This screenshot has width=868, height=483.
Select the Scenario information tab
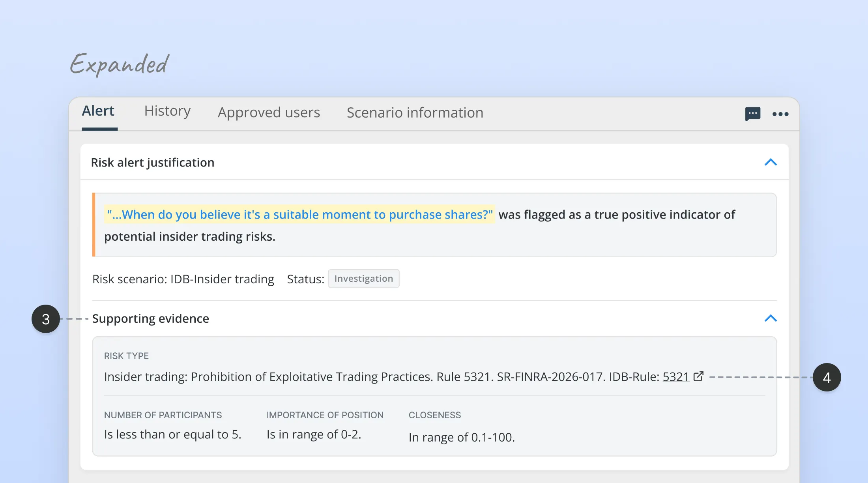pos(415,112)
